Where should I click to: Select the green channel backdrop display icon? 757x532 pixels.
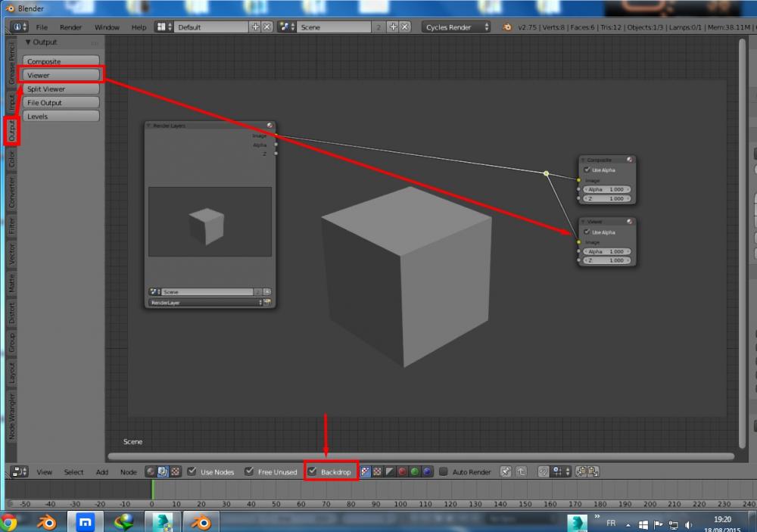[x=415, y=471]
